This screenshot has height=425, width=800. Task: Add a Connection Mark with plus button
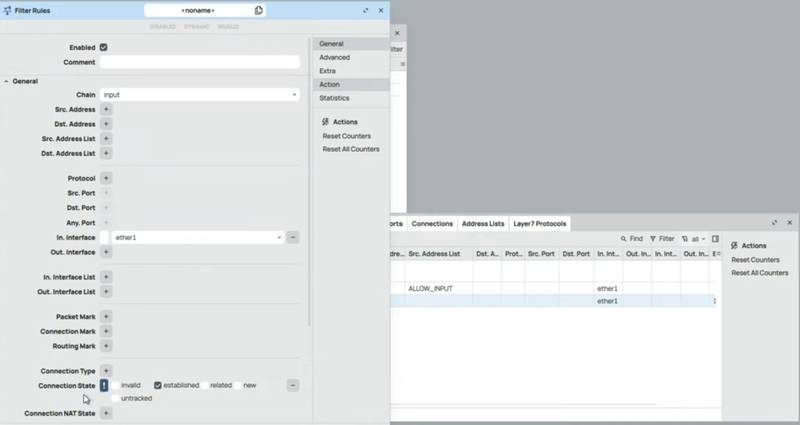tap(106, 331)
